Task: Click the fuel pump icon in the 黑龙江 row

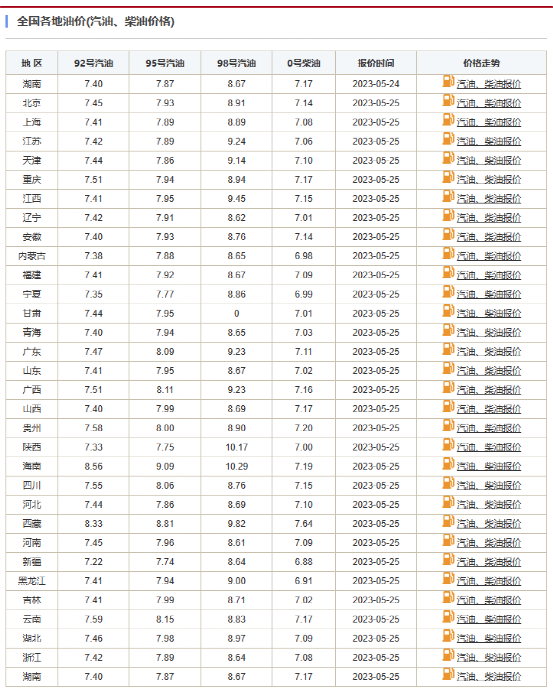Action: click(x=448, y=578)
